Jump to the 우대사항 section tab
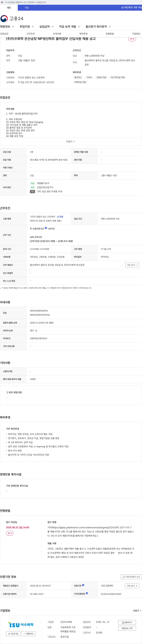This screenshot has height=644, width=142. pos(57,34)
